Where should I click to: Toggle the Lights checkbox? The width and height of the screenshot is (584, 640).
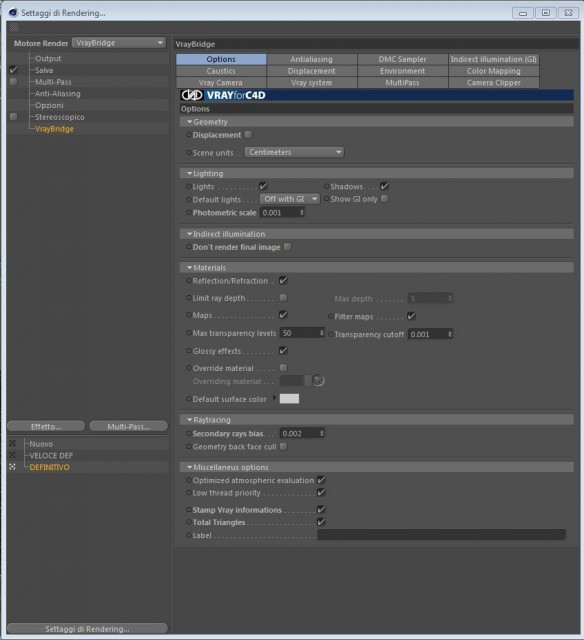263,186
